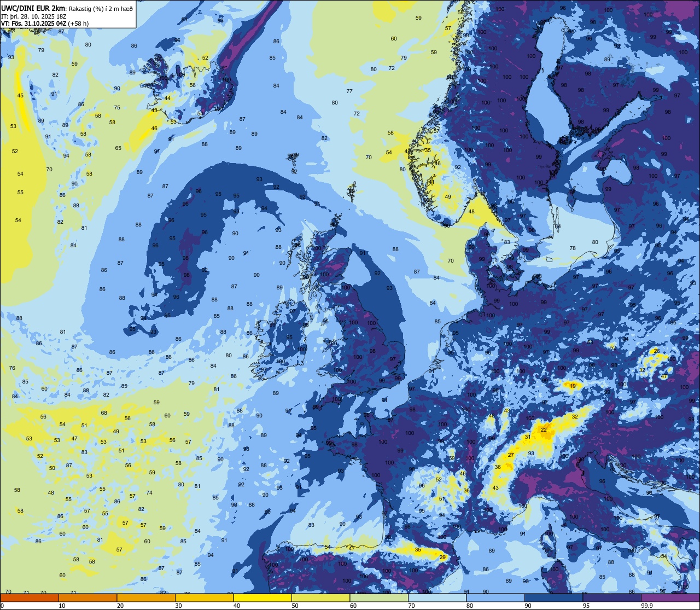The width and height of the screenshot is (700, 610).
Task: Click the humidity value "27" on the map
Action: 511,455
